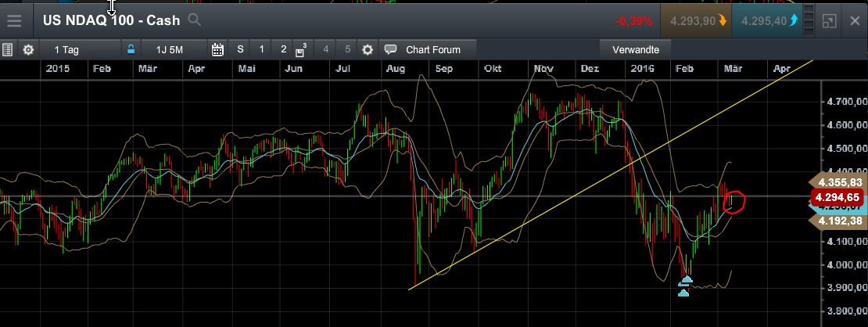Toggle the blue lock icon
The image size is (868, 327).
(131, 49)
